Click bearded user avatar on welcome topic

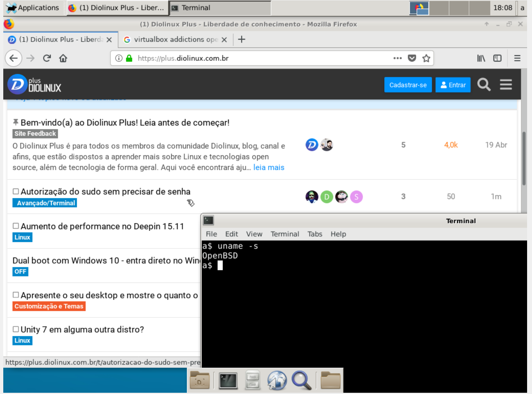[x=327, y=145]
